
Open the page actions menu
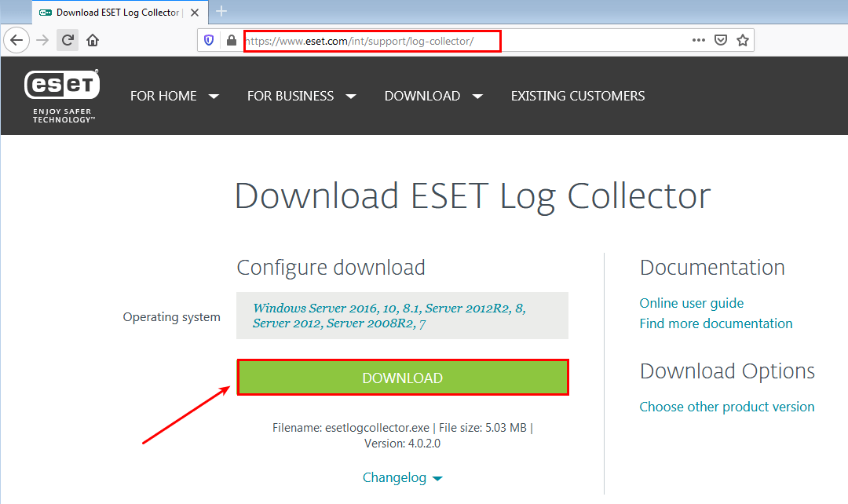[x=698, y=40]
